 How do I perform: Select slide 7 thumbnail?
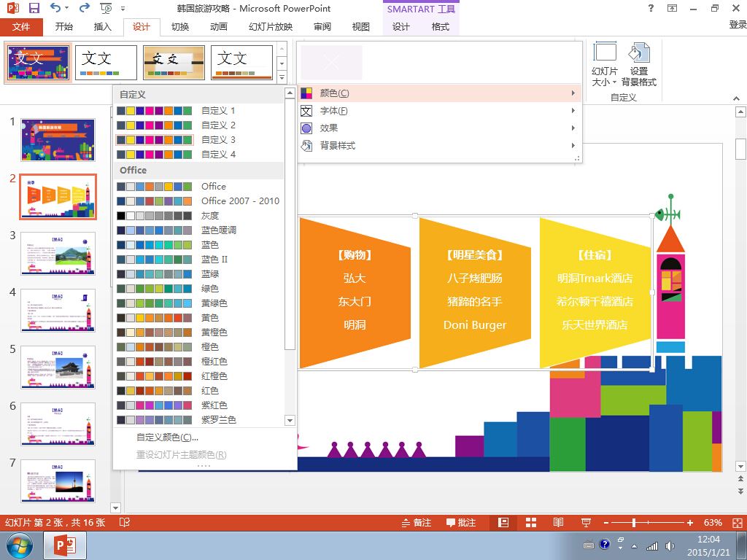58,481
